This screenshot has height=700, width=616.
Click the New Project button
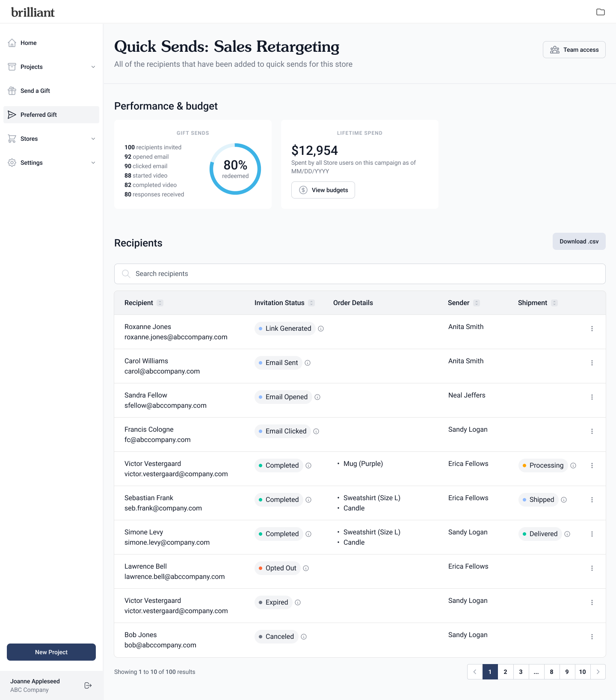(51, 652)
